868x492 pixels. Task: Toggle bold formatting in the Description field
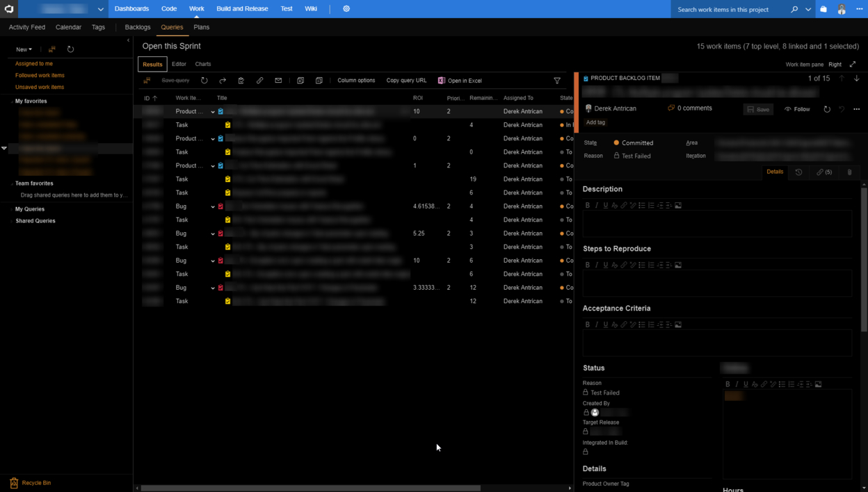click(x=587, y=205)
